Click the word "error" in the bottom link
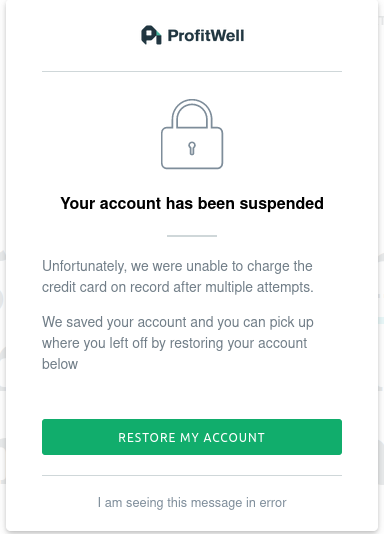 coord(273,503)
